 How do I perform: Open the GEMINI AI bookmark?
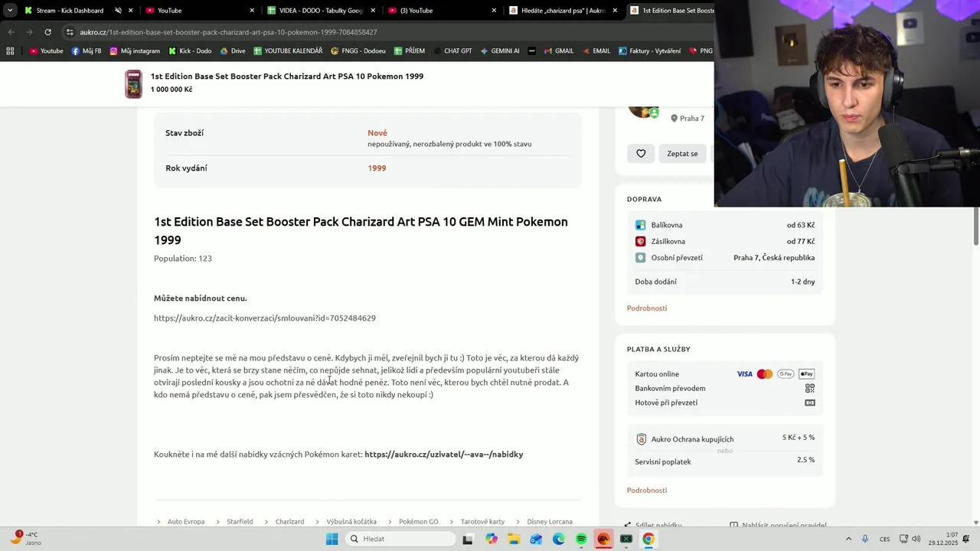pyautogui.click(x=500, y=51)
